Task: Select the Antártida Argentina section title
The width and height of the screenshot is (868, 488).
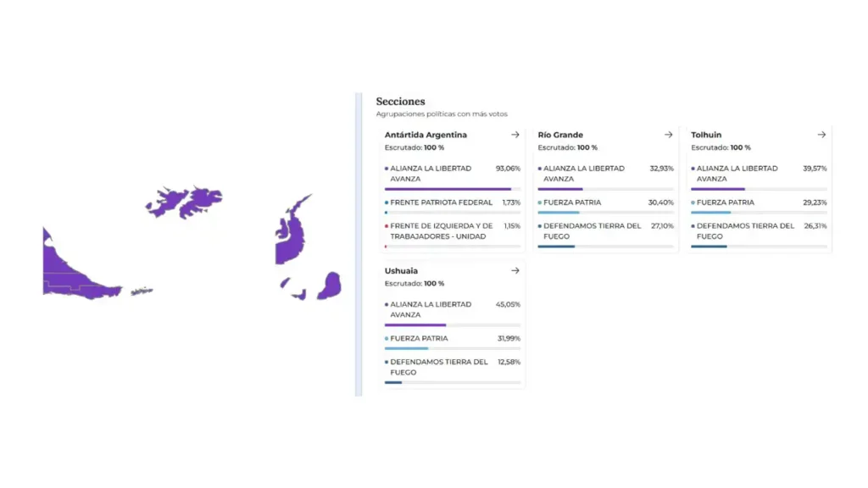Action: [426, 135]
